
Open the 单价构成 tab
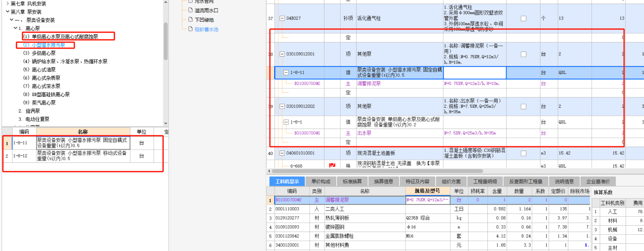pyautogui.click(x=321, y=181)
